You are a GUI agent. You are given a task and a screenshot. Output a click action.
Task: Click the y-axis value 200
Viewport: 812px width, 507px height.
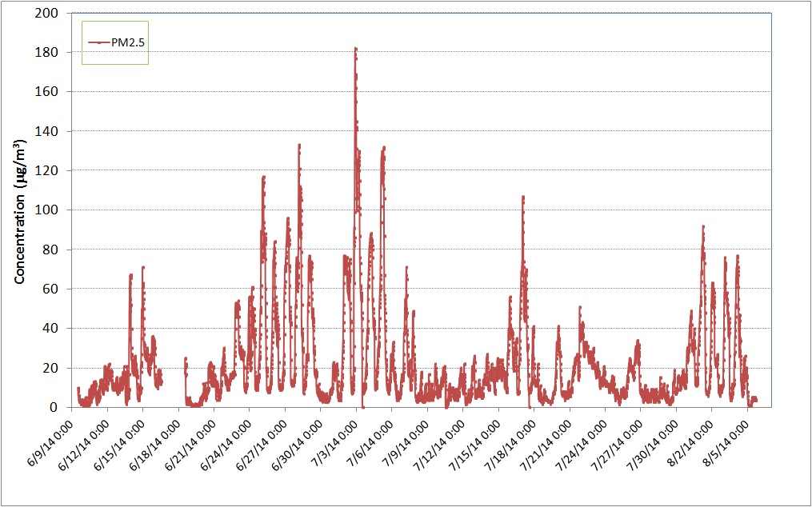[46, 13]
